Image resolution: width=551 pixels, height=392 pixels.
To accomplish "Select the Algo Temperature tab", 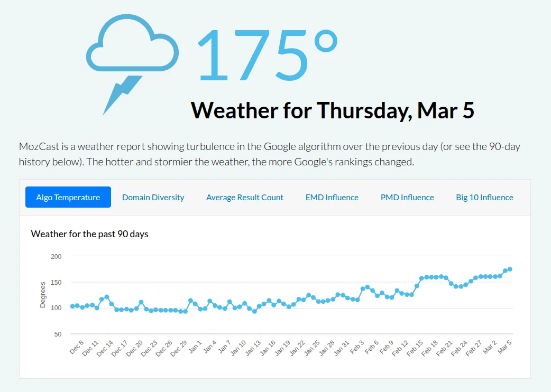I will point(68,197).
